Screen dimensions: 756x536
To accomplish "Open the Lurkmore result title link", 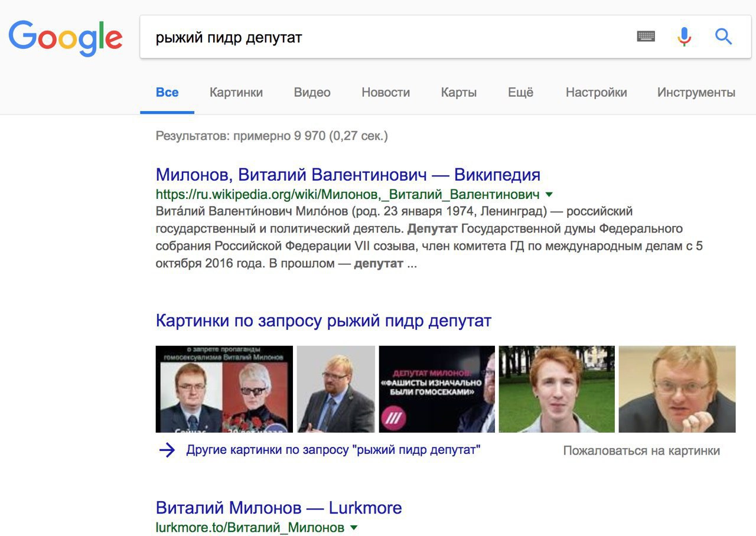I will (x=279, y=508).
